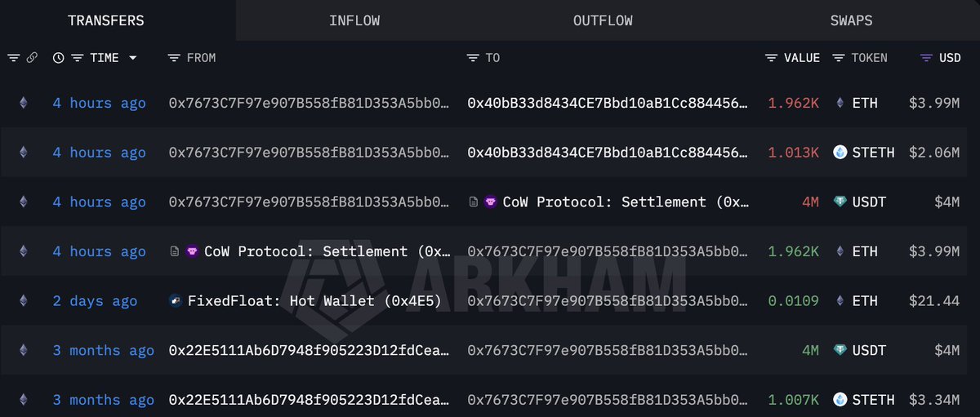This screenshot has width=980, height=417.
Task: Click the FixedFloat Hot Wallet logo icon
Action: (x=175, y=301)
